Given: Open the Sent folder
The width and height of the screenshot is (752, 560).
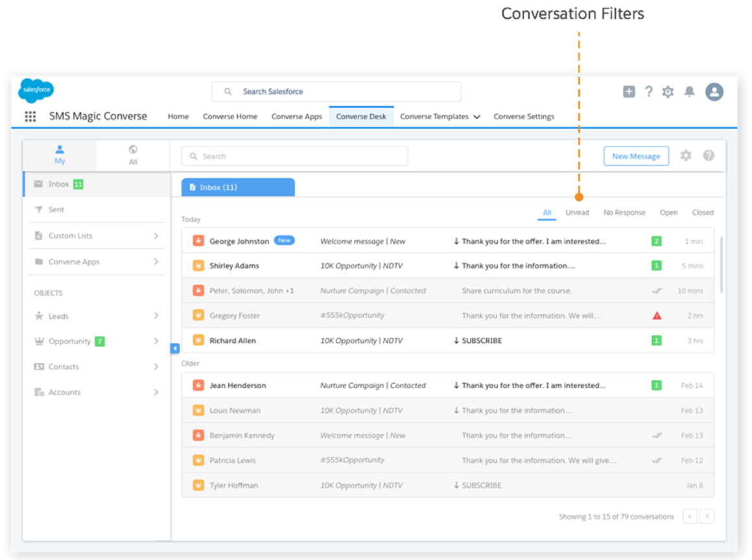Looking at the screenshot, I should tap(96, 209).
